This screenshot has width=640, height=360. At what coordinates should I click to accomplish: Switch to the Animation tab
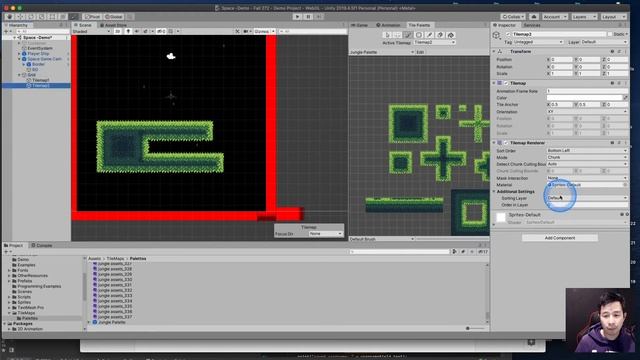388,25
